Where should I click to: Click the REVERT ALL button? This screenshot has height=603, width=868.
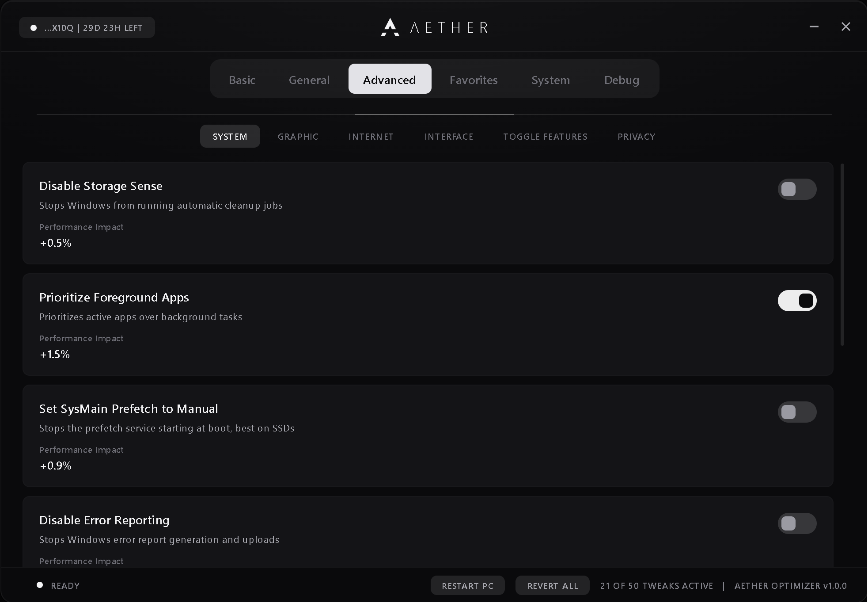point(553,586)
